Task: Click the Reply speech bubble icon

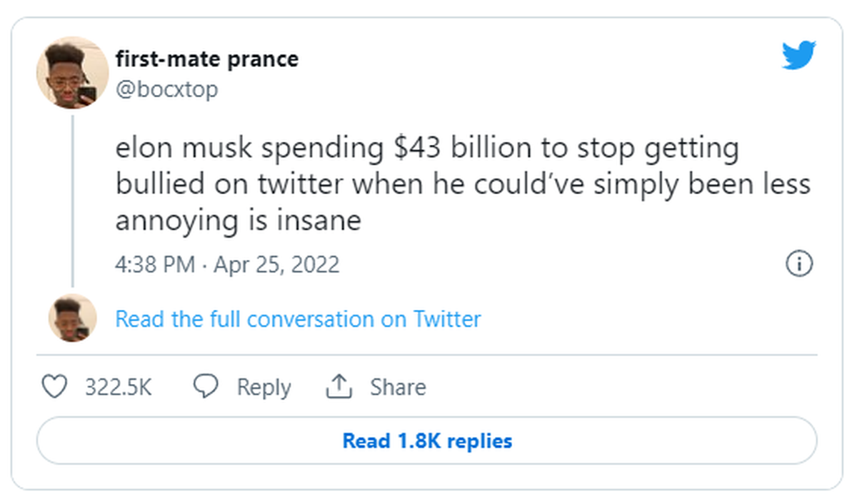Action: pos(206,387)
